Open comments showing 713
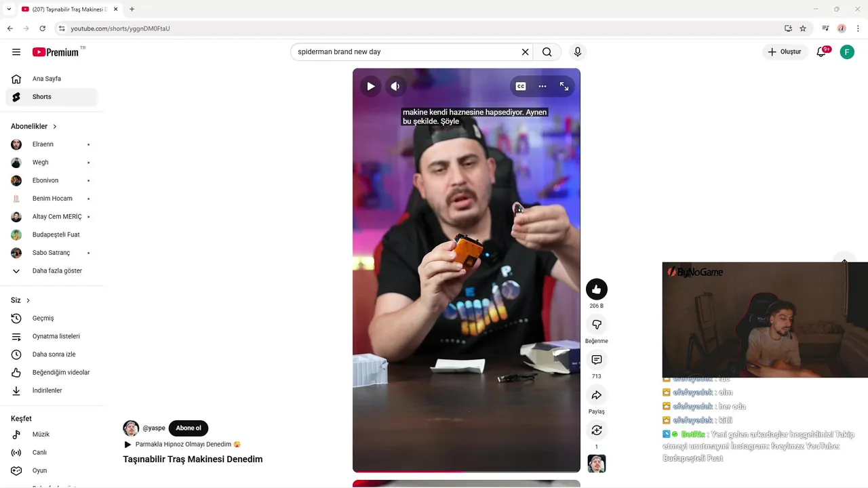The image size is (868, 488). point(597,360)
